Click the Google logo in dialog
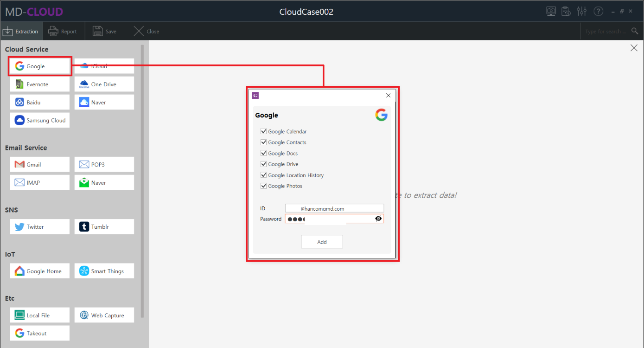This screenshot has height=348, width=644. [381, 115]
